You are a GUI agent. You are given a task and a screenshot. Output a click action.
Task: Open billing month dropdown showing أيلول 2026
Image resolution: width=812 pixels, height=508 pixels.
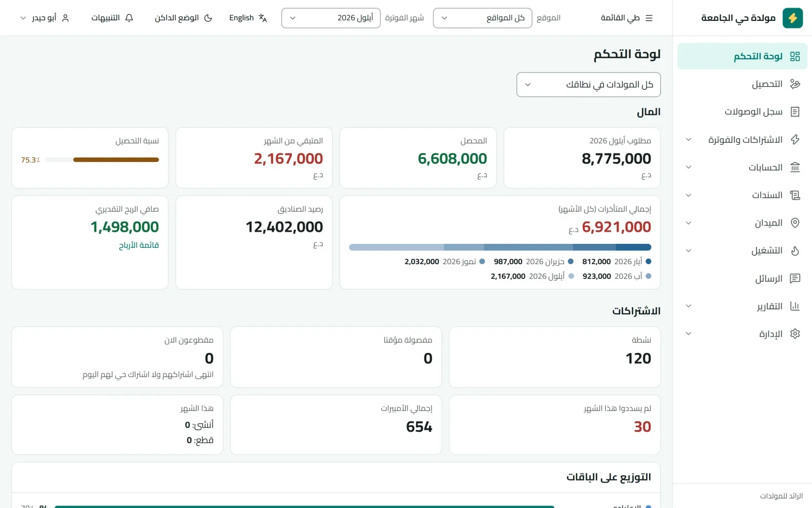[331, 18]
